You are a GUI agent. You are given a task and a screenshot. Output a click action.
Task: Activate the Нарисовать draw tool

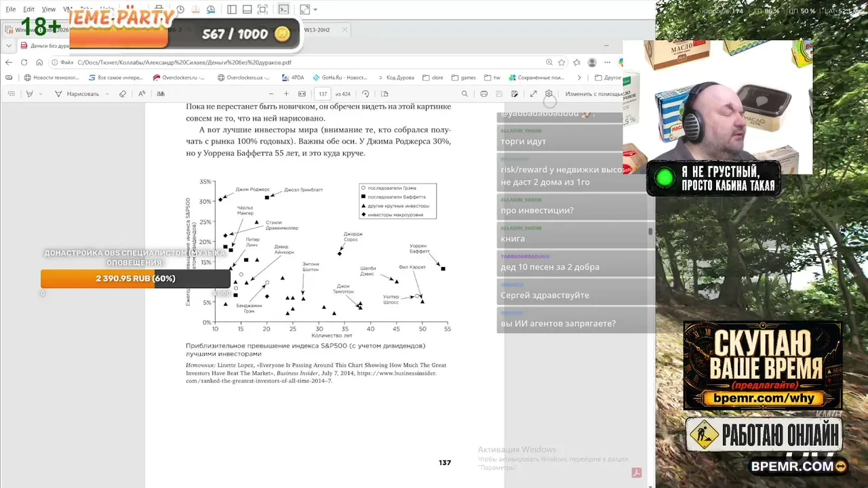[77, 94]
